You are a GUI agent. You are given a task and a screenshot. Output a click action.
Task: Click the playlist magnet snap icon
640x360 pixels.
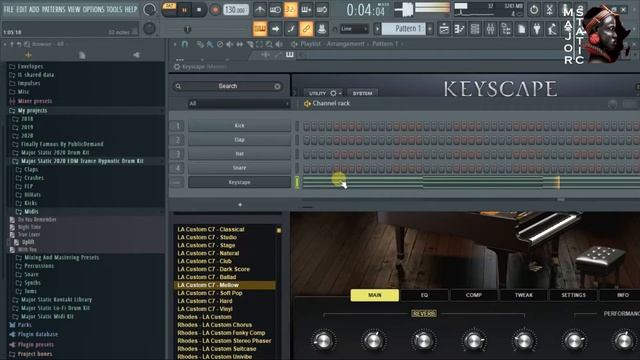(x=185, y=44)
